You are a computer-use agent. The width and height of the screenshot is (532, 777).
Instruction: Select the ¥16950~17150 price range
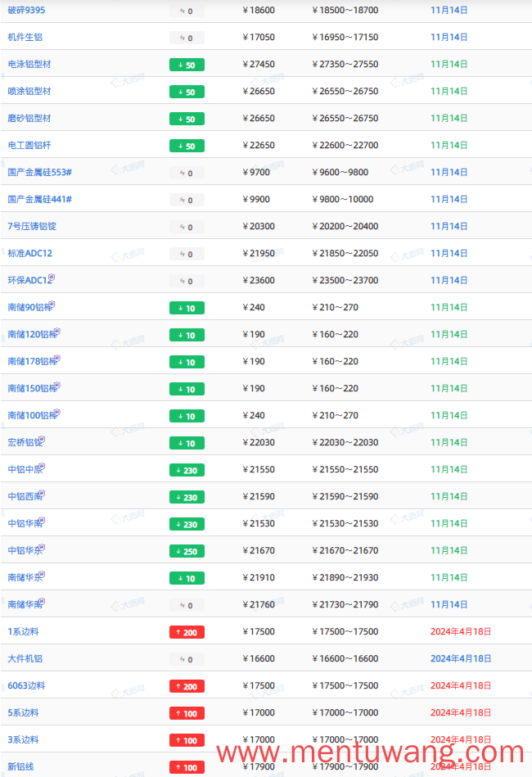[x=345, y=37]
